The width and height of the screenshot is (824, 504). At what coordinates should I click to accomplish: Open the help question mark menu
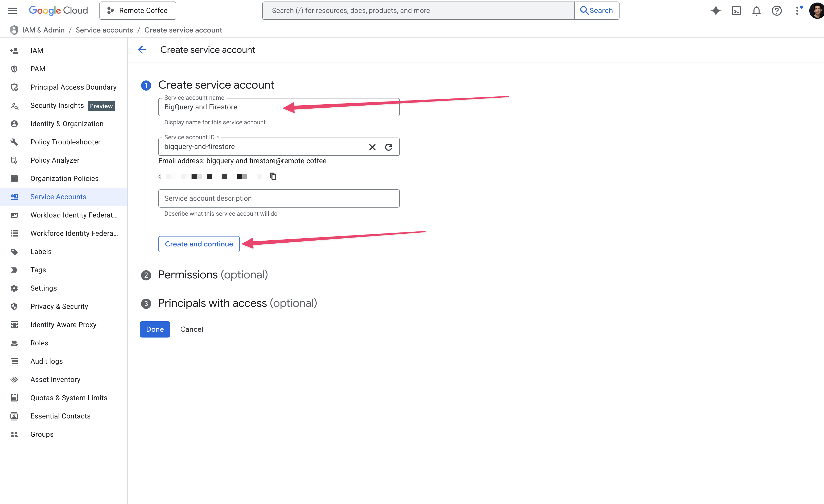pyautogui.click(x=777, y=11)
